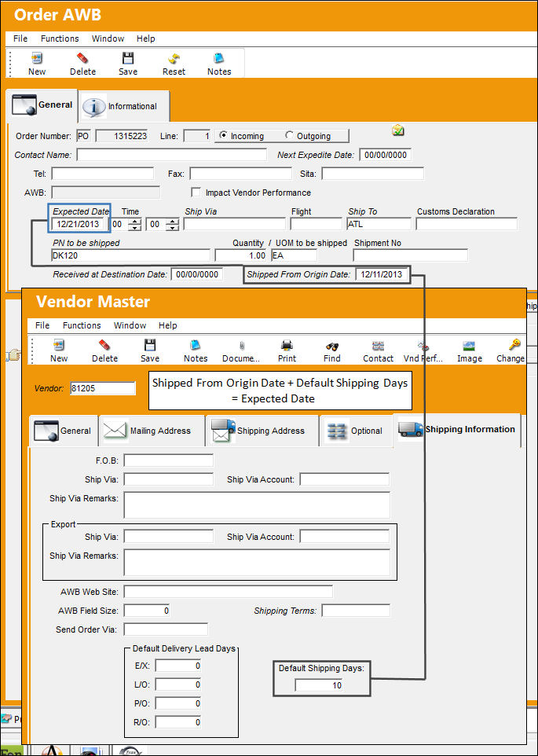Click Change key icon in Vendor Master
The width and height of the screenshot is (538, 756).
coord(514,346)
